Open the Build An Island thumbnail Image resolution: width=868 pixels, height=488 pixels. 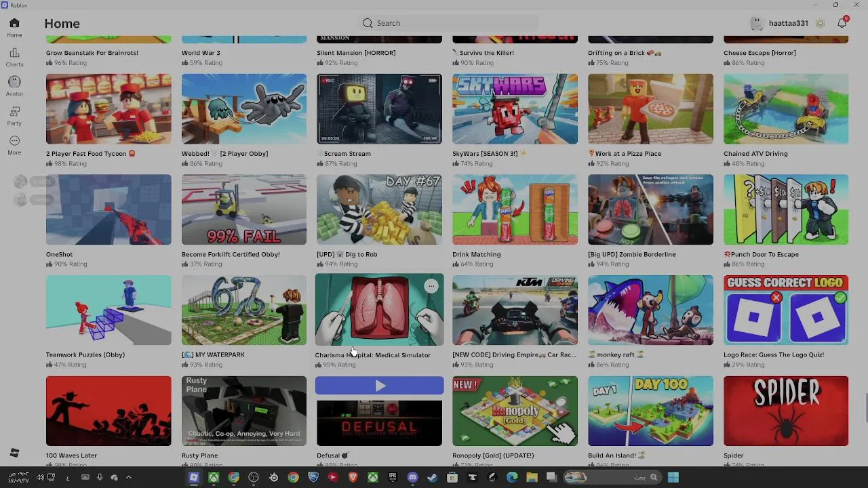click(x=650, y=411)
